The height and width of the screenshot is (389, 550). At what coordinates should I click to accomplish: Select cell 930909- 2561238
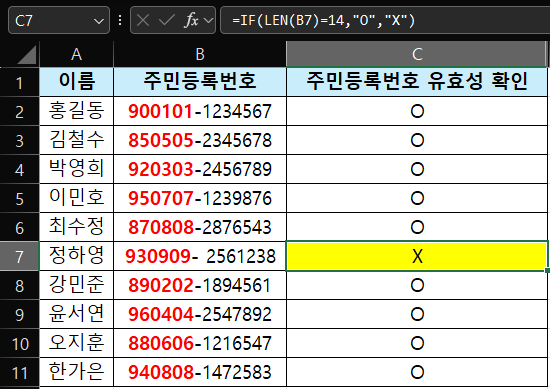click(200, 256)
